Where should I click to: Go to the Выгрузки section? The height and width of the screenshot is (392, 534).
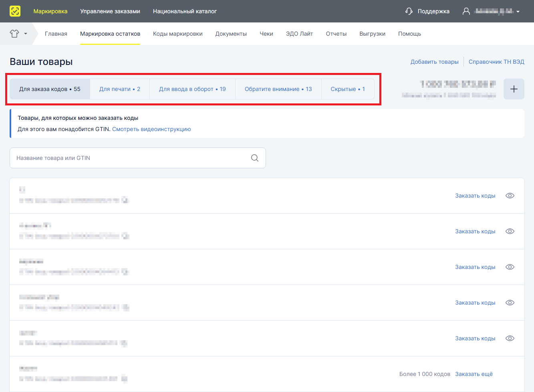point(373,34)
